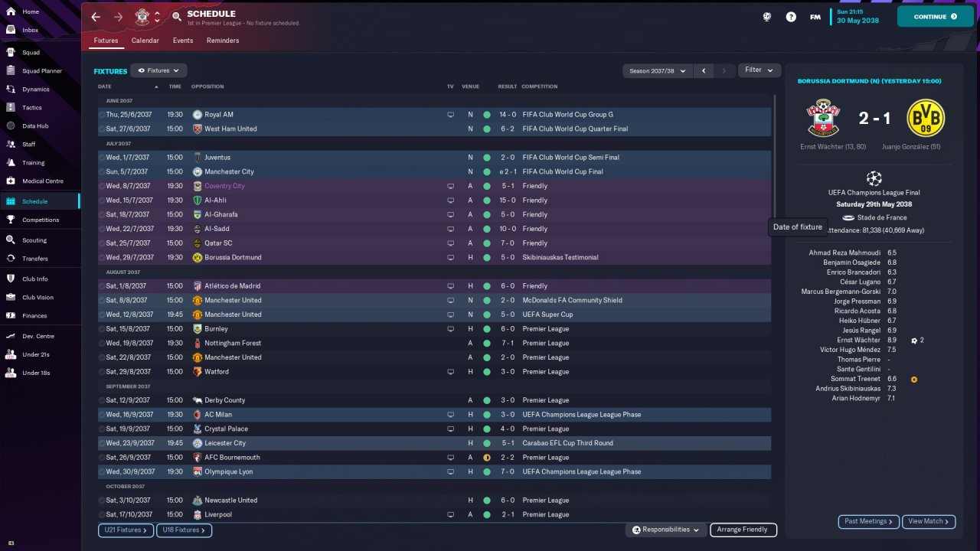Open the Medical Centre
The height and width of the screenshot is (551, 980).
tap(42, 181)
